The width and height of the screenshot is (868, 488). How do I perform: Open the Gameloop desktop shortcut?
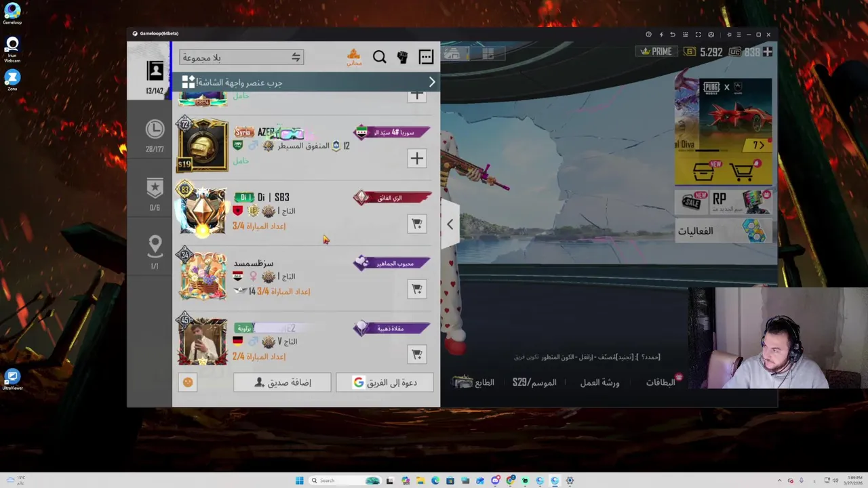tap(12, 14)
